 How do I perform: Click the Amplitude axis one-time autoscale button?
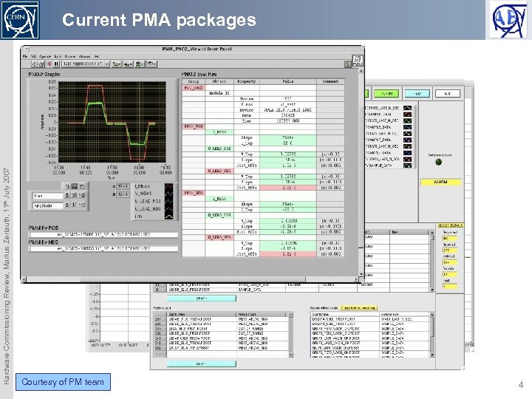(75, 205)
